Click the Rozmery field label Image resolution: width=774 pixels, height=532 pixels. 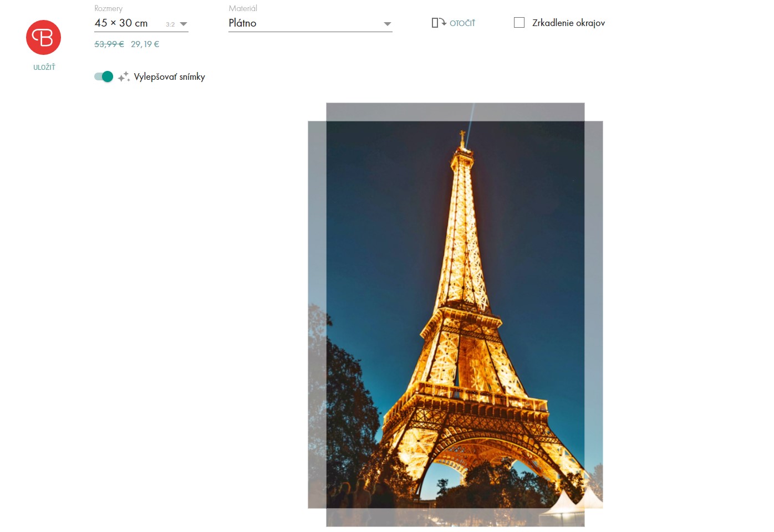(109, 8)
